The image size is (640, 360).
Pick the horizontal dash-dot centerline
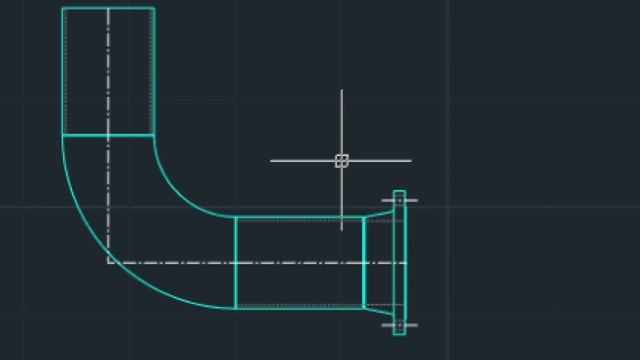(x=257, y=263)
